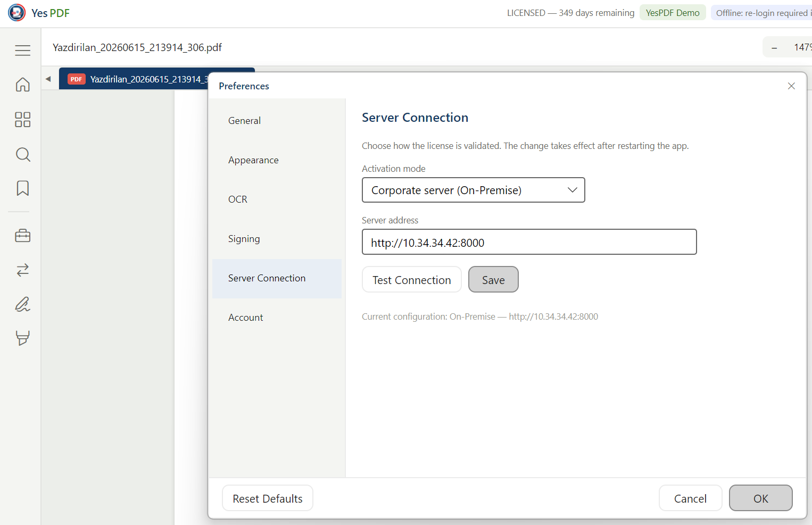Go to Home via sidebar icon
812x525 pixels.
pos(22,85)
